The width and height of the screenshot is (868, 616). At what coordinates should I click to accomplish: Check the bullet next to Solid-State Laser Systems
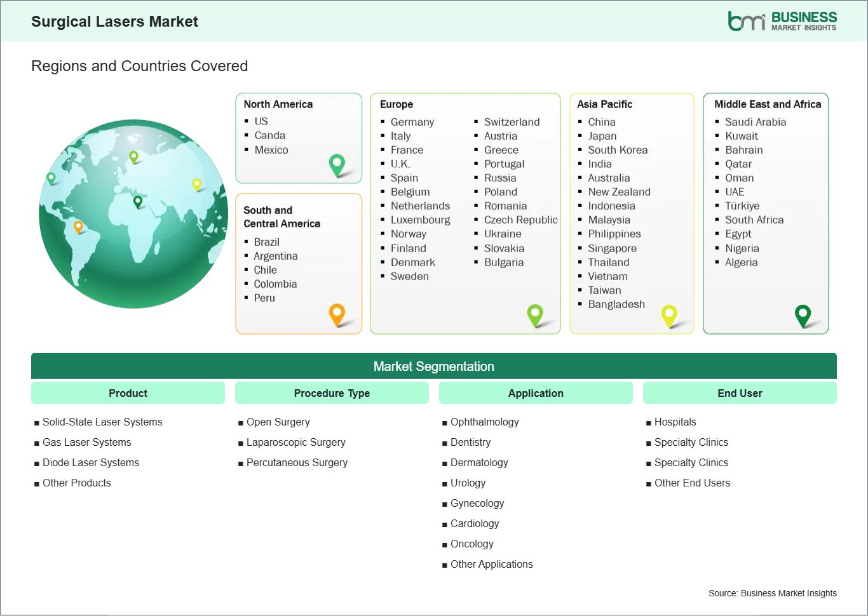37,422
